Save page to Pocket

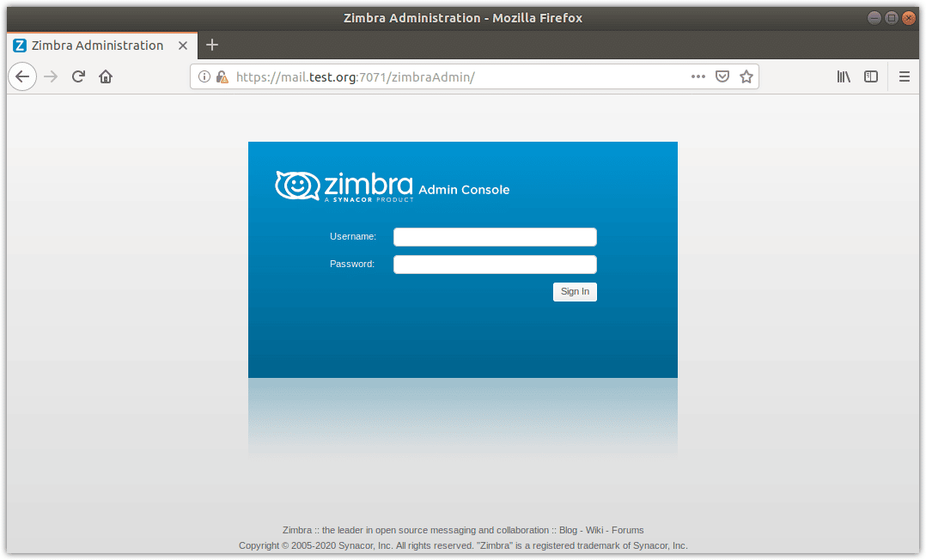pyautogui.click(x=722, y=76)
